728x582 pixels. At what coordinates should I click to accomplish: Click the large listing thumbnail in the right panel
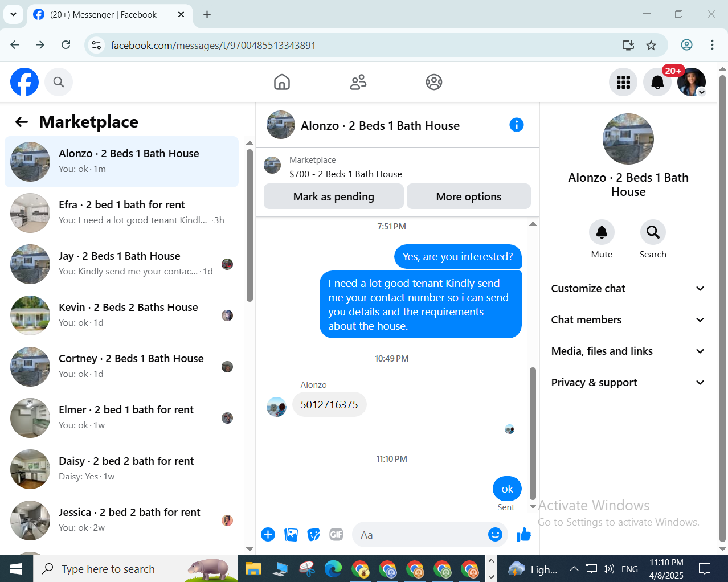628,139
